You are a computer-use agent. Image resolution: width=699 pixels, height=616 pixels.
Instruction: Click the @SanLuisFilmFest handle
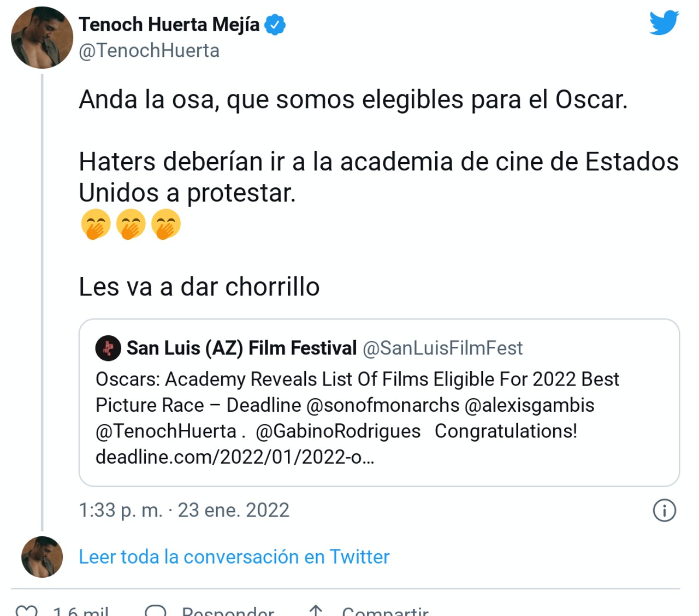pyautogui.click(x=443, y=348)
